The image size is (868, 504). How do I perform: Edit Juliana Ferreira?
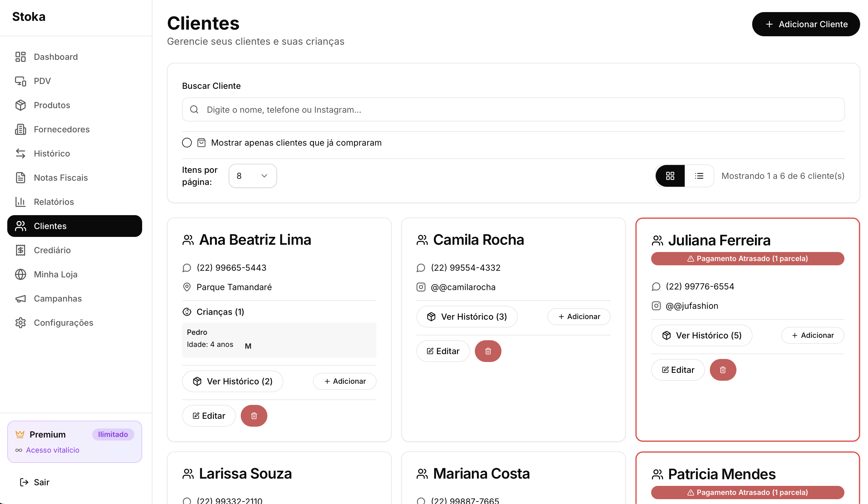pyautogui.click(x=678, y=370)
